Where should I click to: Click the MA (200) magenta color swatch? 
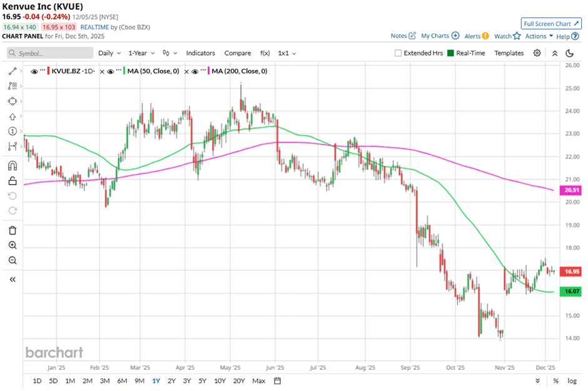click(x=208, y=71)
